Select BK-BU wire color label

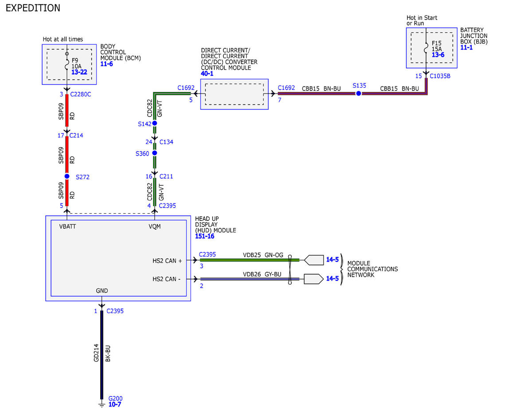(x=107, y=353)
